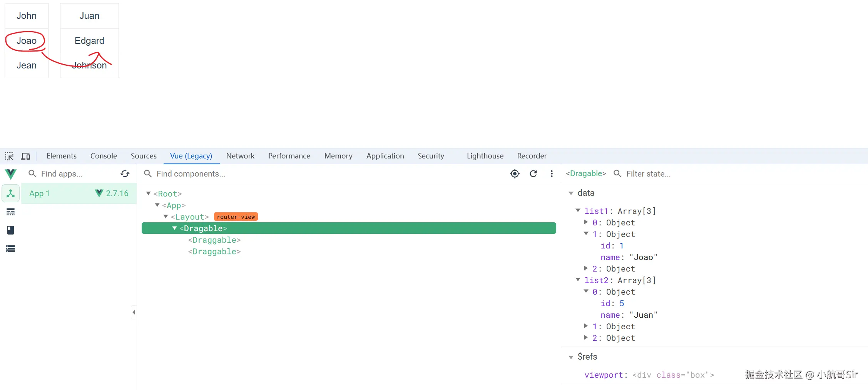Image resolution: width=868 pixels, height=390 pixels.
Task: Open the Routes list icon
Action: click(11, 249)
